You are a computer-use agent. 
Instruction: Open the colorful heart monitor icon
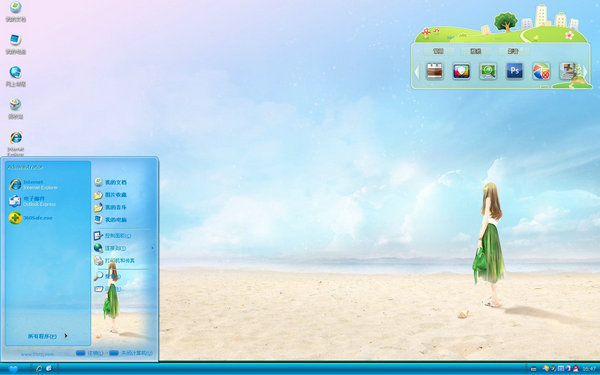tap(461, 71)
